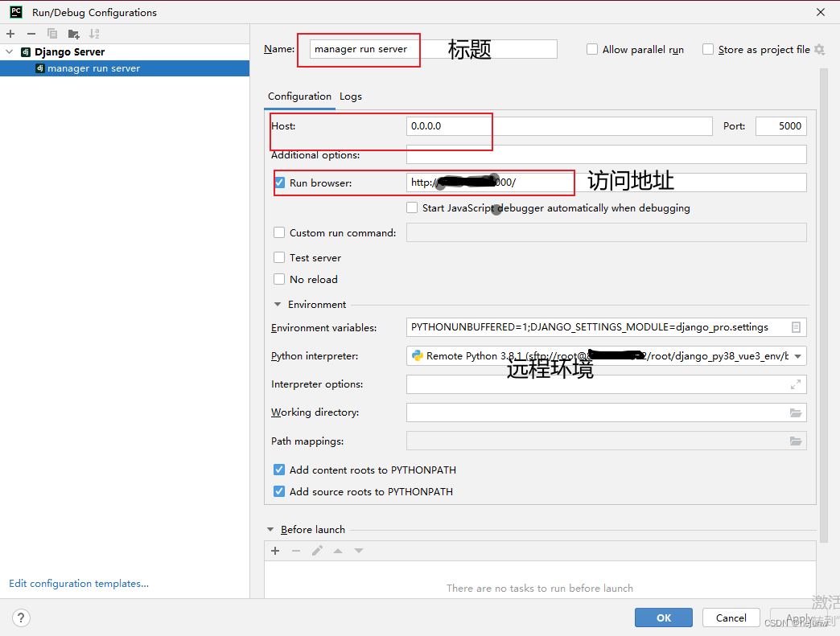This screenshot has height=636, width=840.
Task: Expand the Interpreter options field
Action: (x=796, y=384)
